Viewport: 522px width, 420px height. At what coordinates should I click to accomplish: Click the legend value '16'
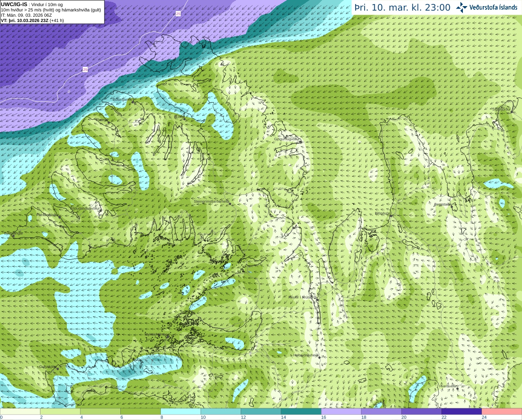(323, 417)
